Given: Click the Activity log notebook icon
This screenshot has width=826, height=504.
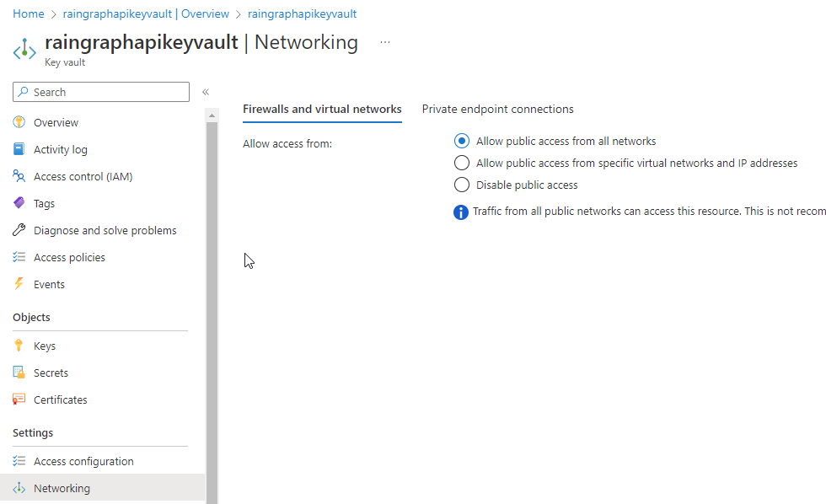Looking at the screenshot, I should pyautogui.click(x=19, y=149).
